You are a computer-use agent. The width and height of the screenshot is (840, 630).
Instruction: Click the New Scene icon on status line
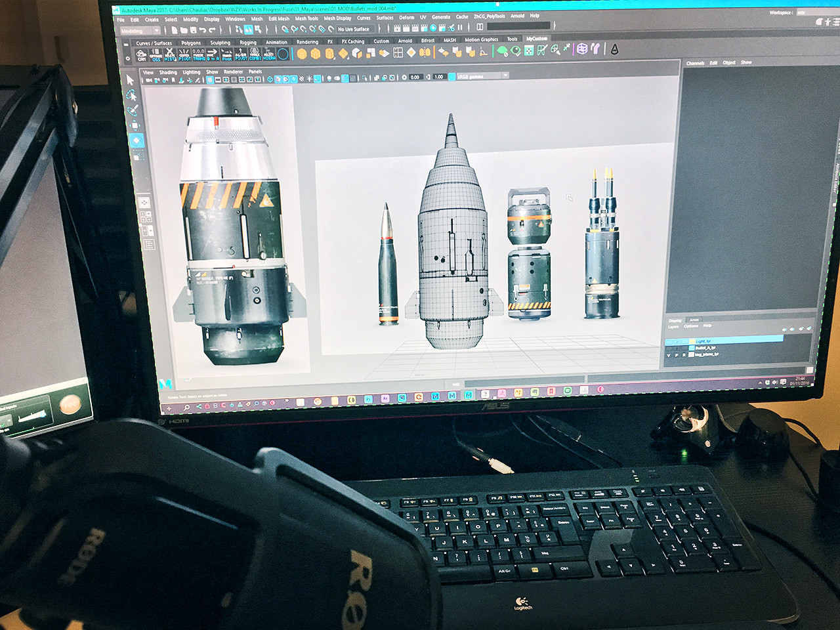pos(175,30)
